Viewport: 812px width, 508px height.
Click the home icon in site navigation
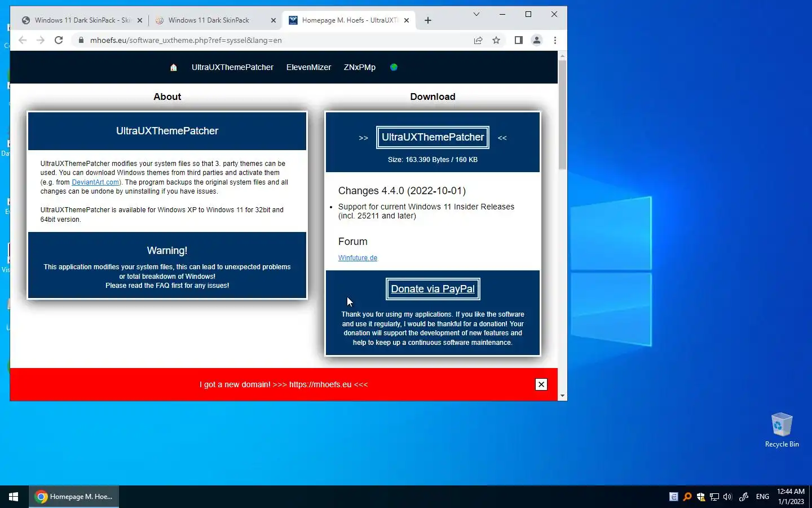(174, 67)
